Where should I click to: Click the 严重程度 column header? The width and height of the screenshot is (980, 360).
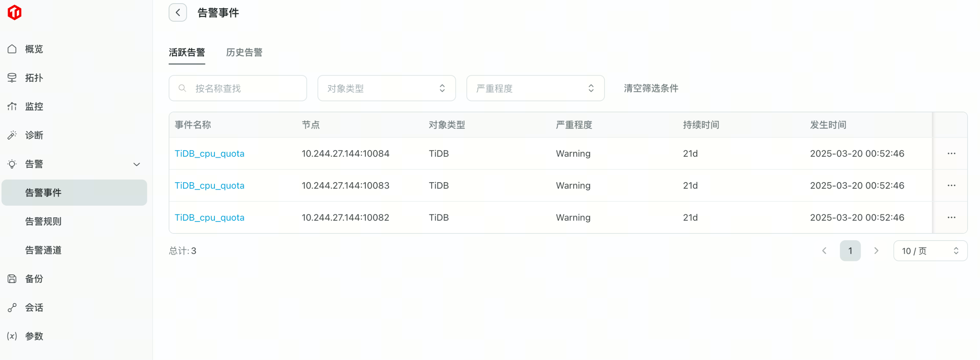coord(574,125)
